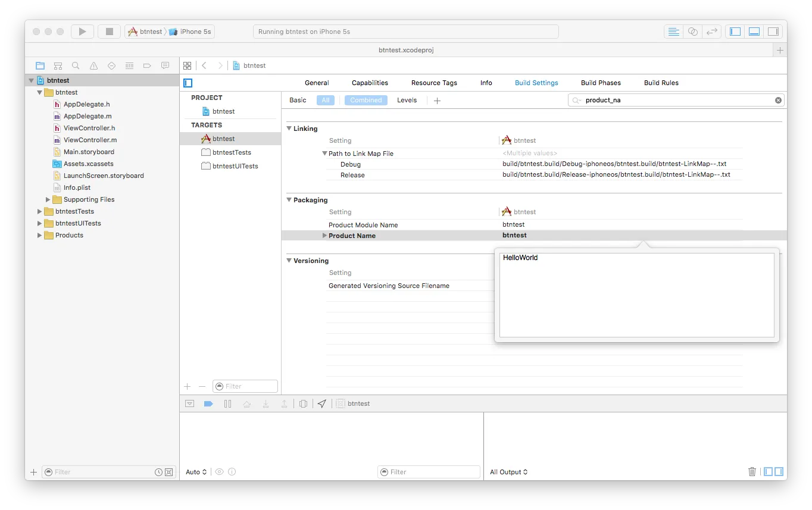
Task: Open the Report navigator speech-bubble icon
Action: point(165,65)
